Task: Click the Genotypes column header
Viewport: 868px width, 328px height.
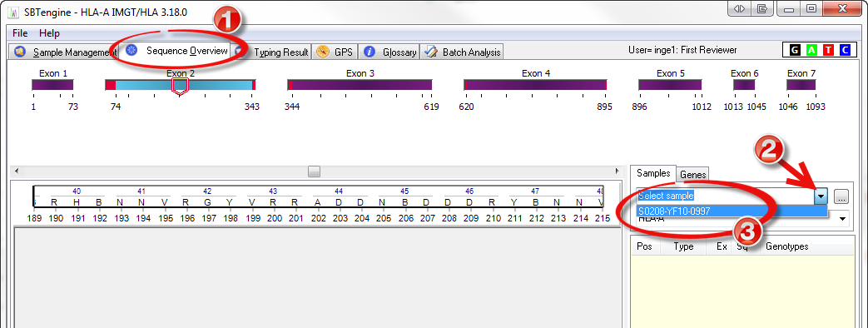Action: click(x=786, y=246)
